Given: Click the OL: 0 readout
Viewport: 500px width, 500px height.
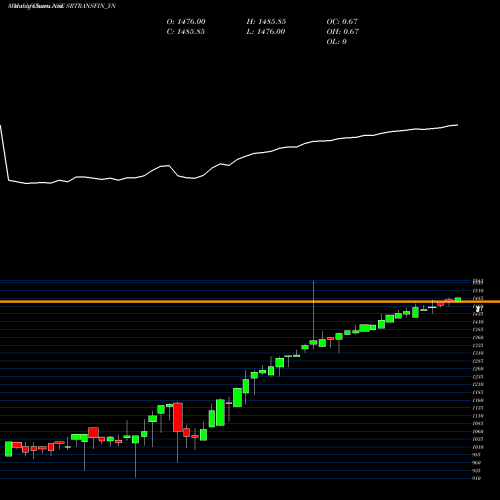Looking at the screenshot, I should (x=337, y=42).
